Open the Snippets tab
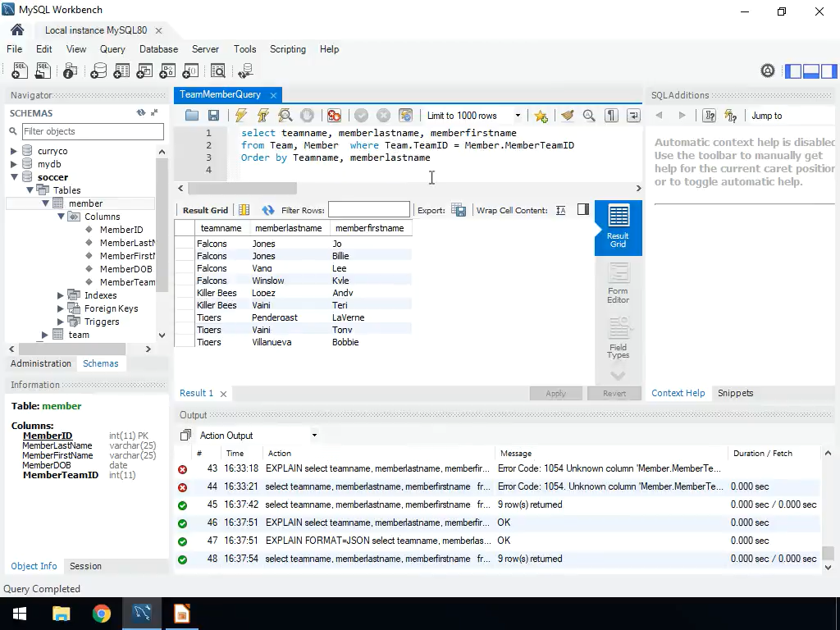Screen dimensions: 840x630 click(735, 393)
